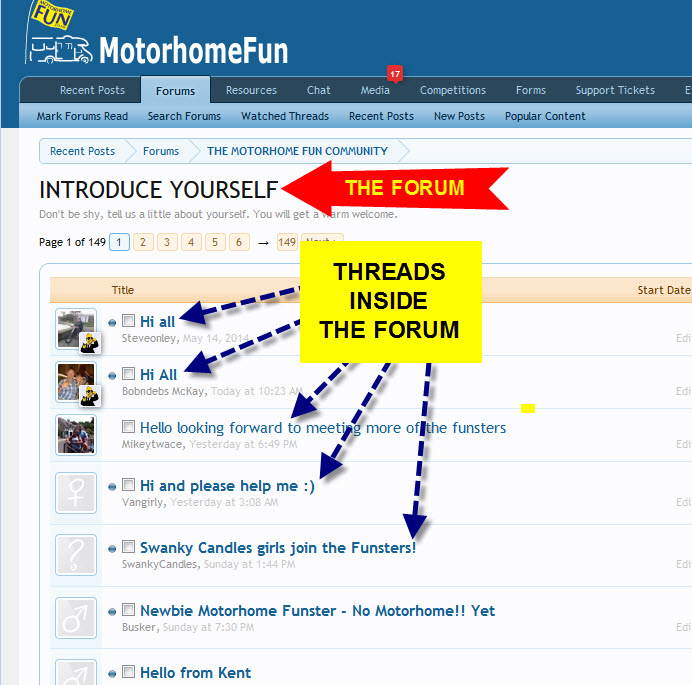This screenshot has width=692, height=685.
Task: Open Watched Threads
Action: (285, 116)
